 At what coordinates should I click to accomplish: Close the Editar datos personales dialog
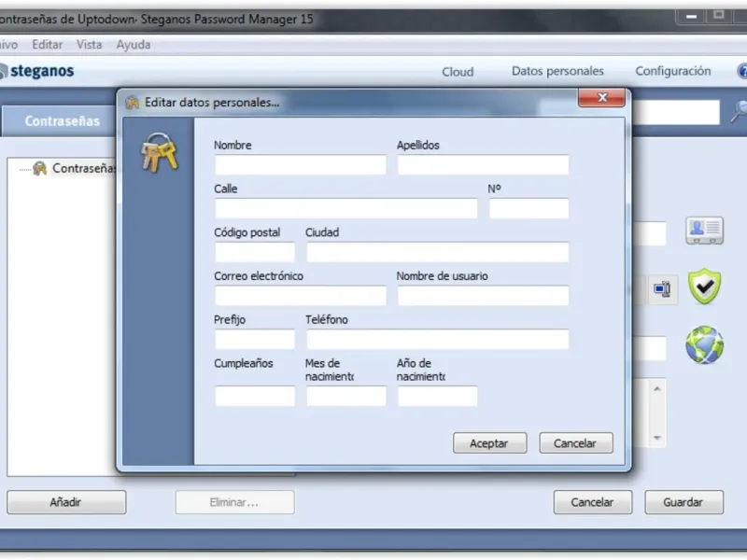click(601, 98)
